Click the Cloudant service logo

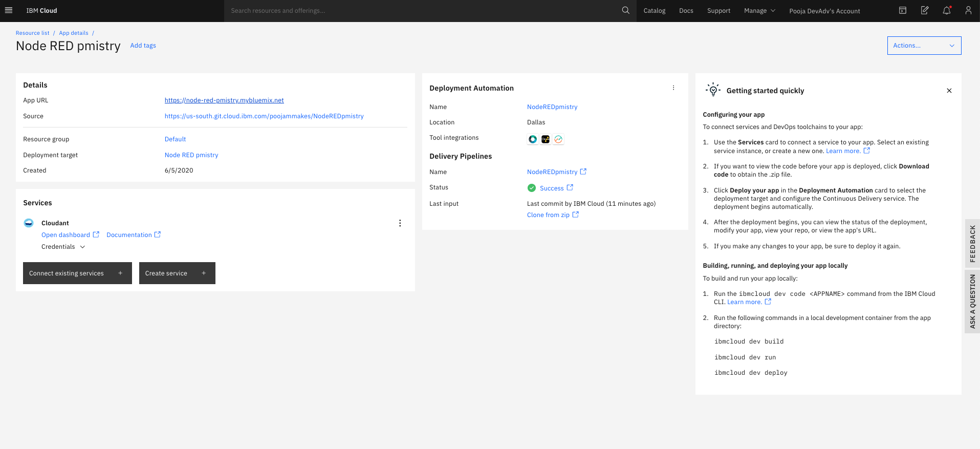(x=29, y=223)
